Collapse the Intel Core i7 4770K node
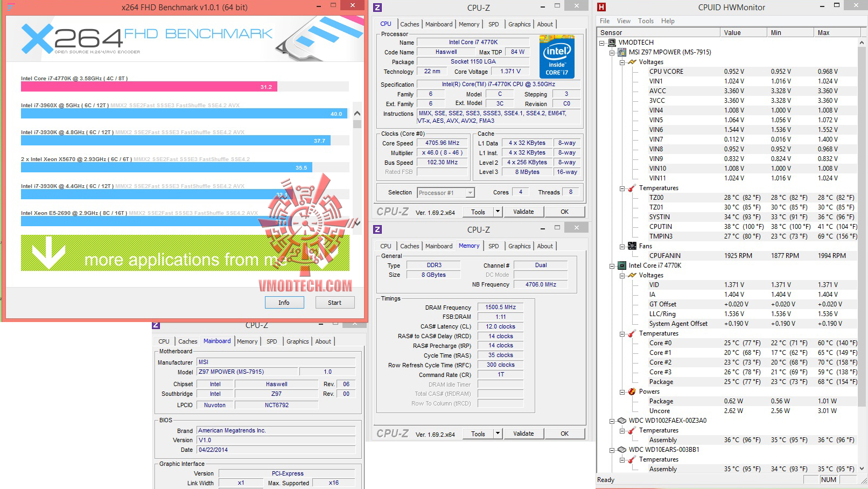The image size is (868, 489). click(612, 266)
